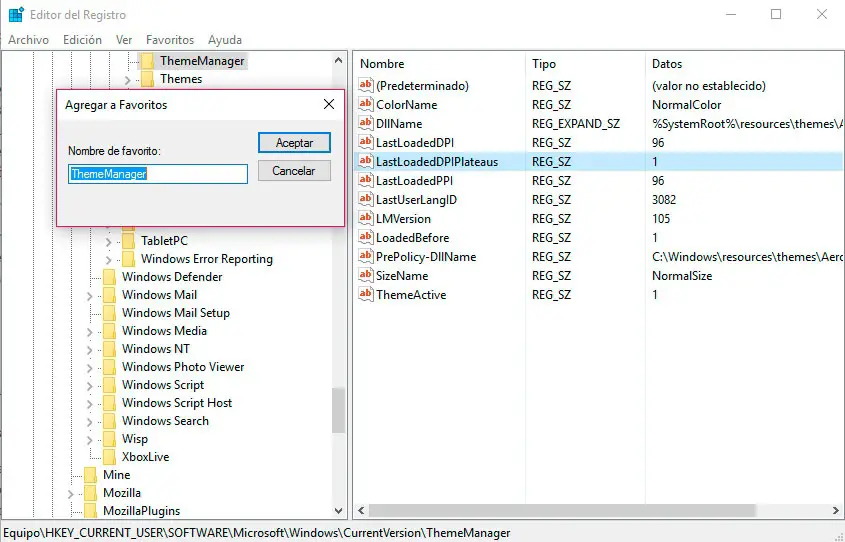Sort values by the Datos column header
Viewport: 845px width, 542px height.
point(745,64)
